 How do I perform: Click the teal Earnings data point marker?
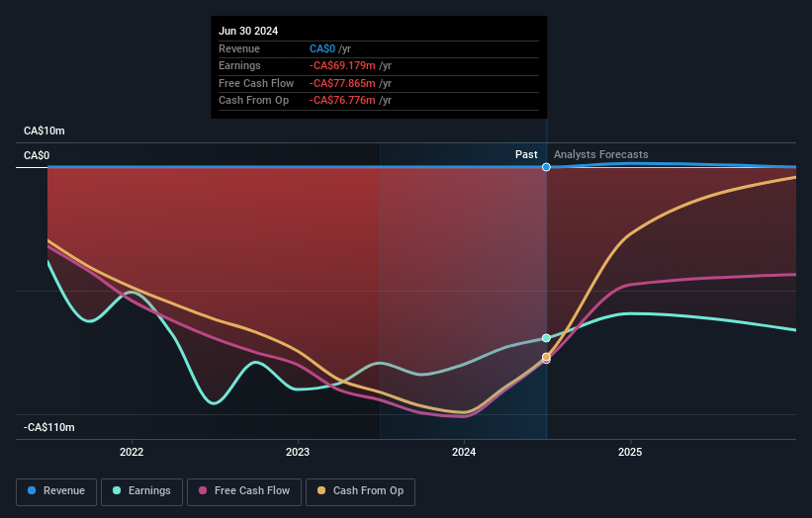pyautogui.click(x=546, y=338)
